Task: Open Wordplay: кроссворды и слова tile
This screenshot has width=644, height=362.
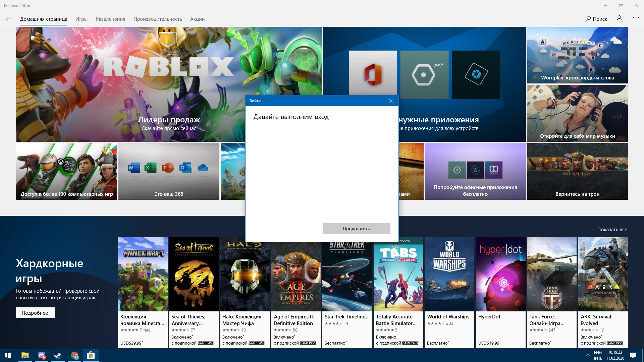Action: [x=577, y=55]
